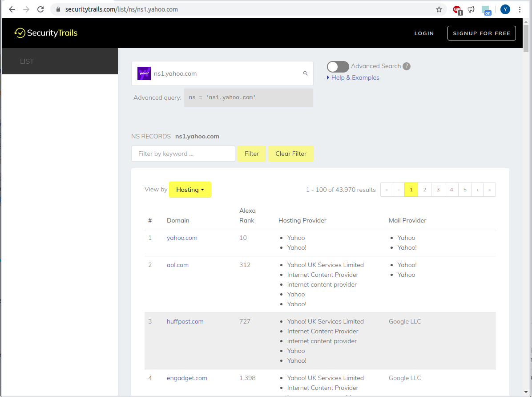Click the megaphone extension icon

[471, 9]
